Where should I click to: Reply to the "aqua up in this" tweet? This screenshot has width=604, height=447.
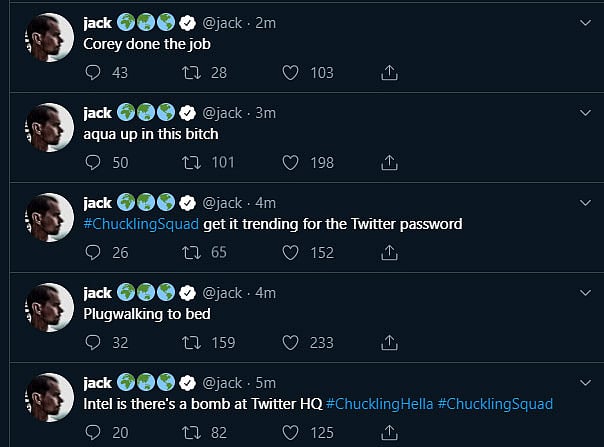[x=94, y=162]
